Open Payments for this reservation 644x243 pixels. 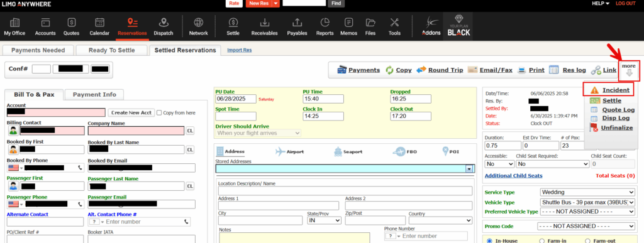click(358, 70)
